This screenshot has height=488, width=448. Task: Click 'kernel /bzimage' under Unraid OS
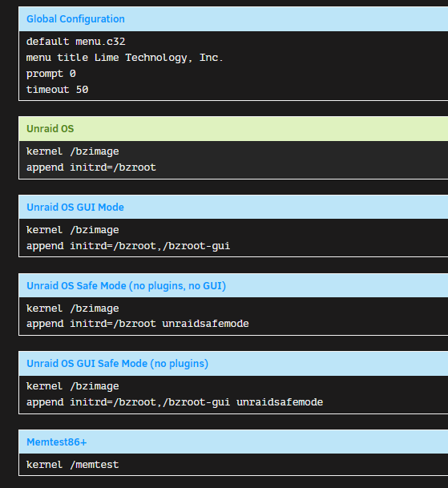tap(73, 151)
